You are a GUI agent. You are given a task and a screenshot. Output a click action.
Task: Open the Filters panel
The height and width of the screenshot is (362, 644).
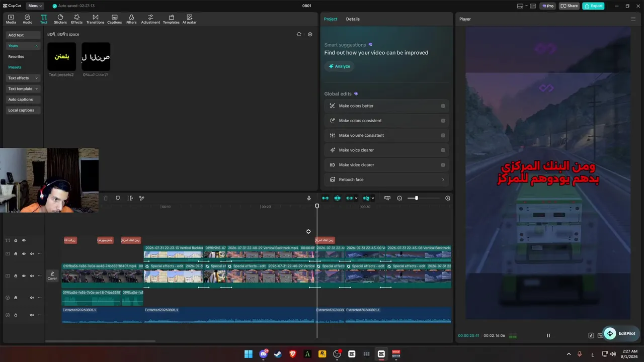point(131,19)
